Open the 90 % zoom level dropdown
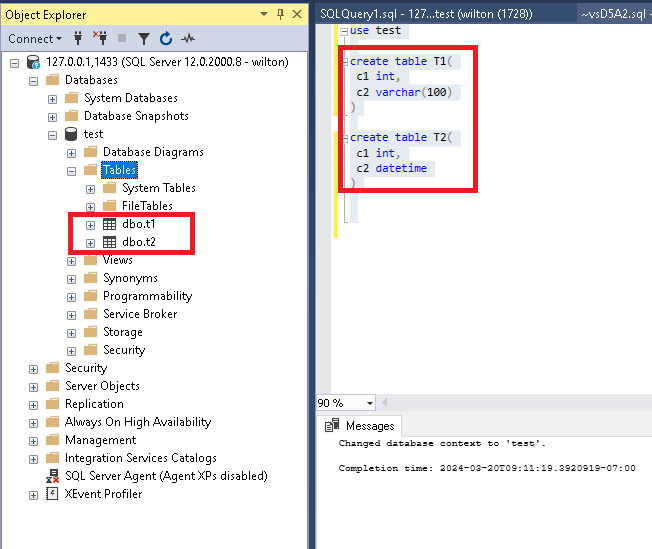This screenshot has height=549, width=652. (x=369, y=403)
